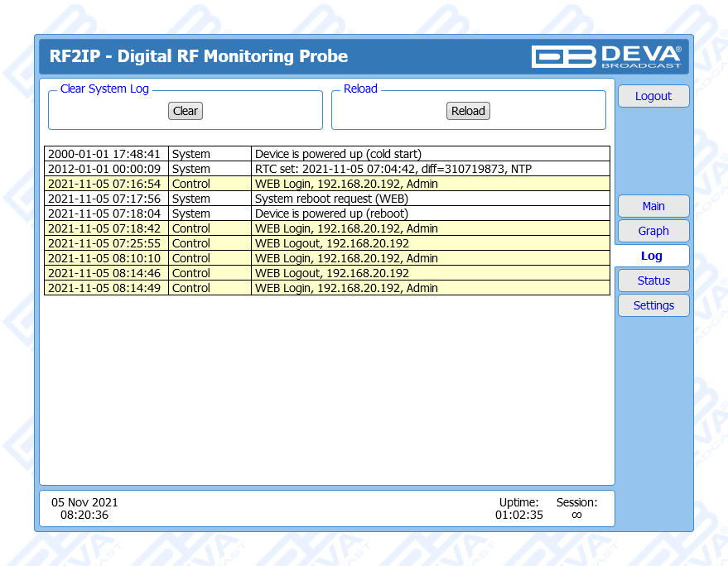Click the RF2IP Digital RF Monitoring Probe title

tap(199, 56)
